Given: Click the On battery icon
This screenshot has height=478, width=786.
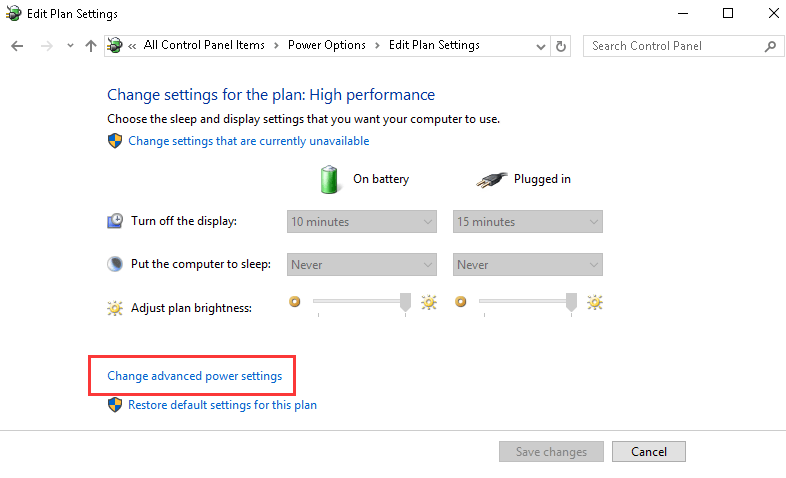Looking at the screenshot, I should 329,179.
